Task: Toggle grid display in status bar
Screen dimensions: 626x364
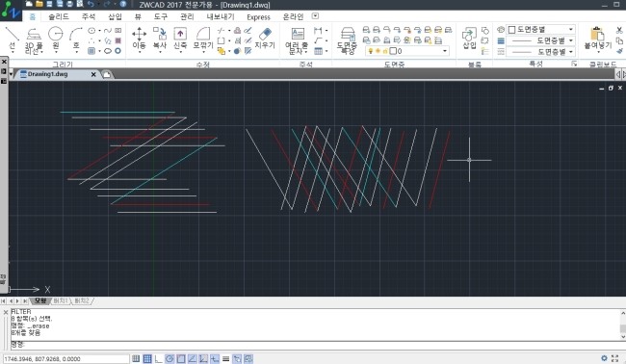Action: tap(147, 359)
